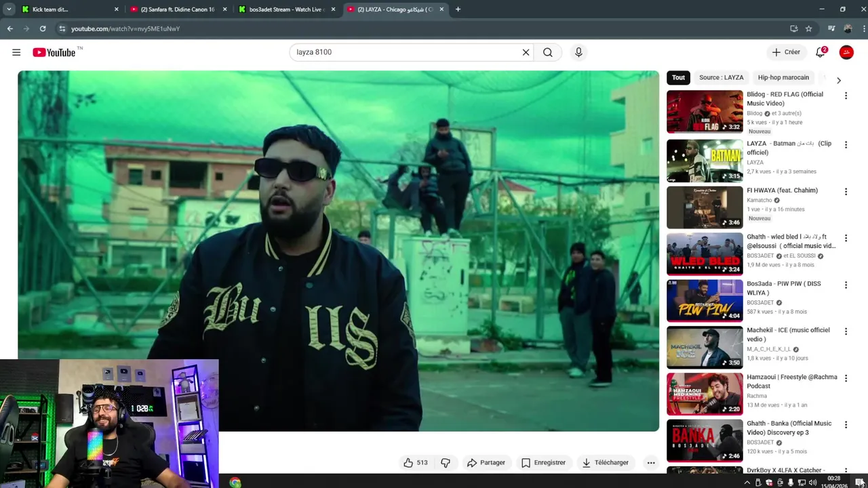Dislike the video with thumbs down

pos(446,462)
